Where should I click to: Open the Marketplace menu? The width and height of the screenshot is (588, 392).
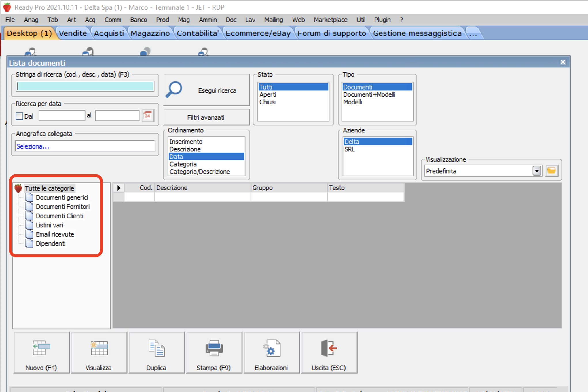(330, 20)
